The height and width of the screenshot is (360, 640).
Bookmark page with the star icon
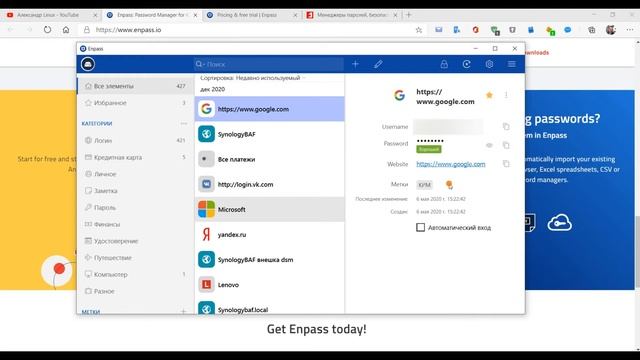pyautogui.click(x=419, y=30)
